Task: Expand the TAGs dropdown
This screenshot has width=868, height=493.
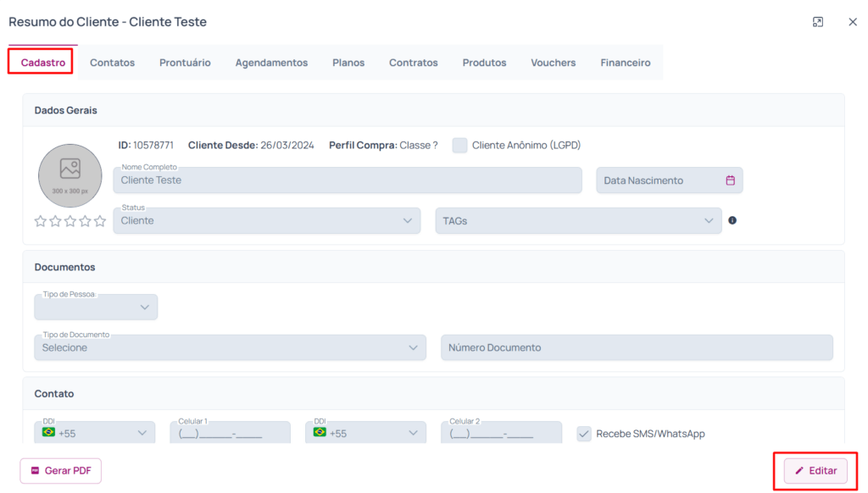Action: (578, 221)
